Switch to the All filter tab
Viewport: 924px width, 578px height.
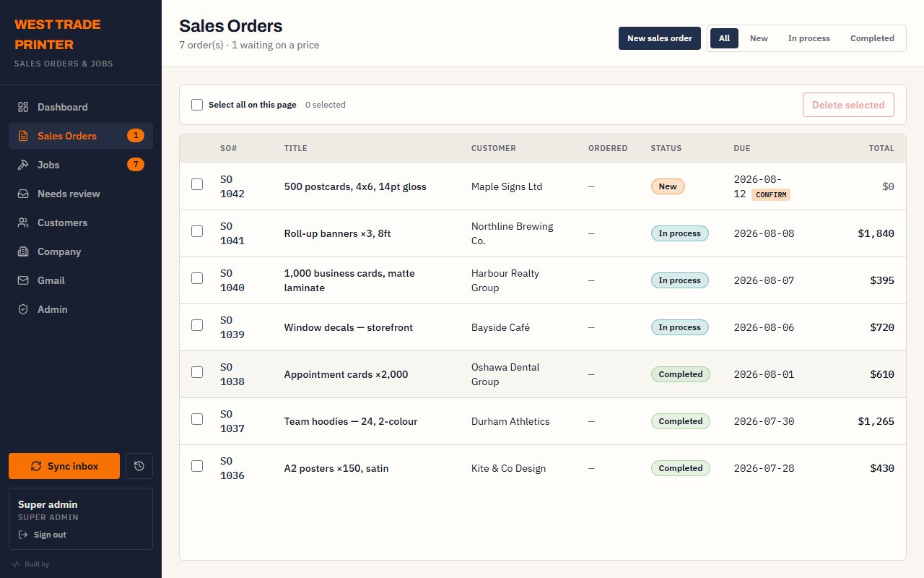tap(724, 38)
